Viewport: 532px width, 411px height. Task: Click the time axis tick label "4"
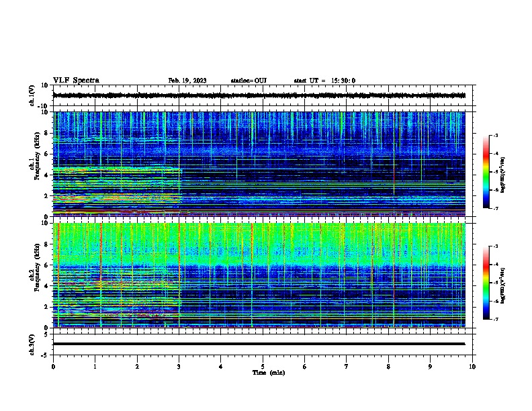click(x=221, y=367)
